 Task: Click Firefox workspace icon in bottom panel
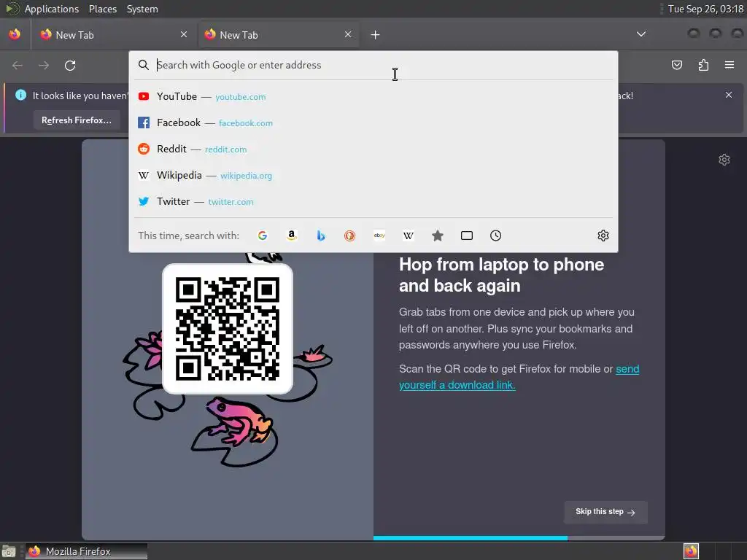point(691,551)
